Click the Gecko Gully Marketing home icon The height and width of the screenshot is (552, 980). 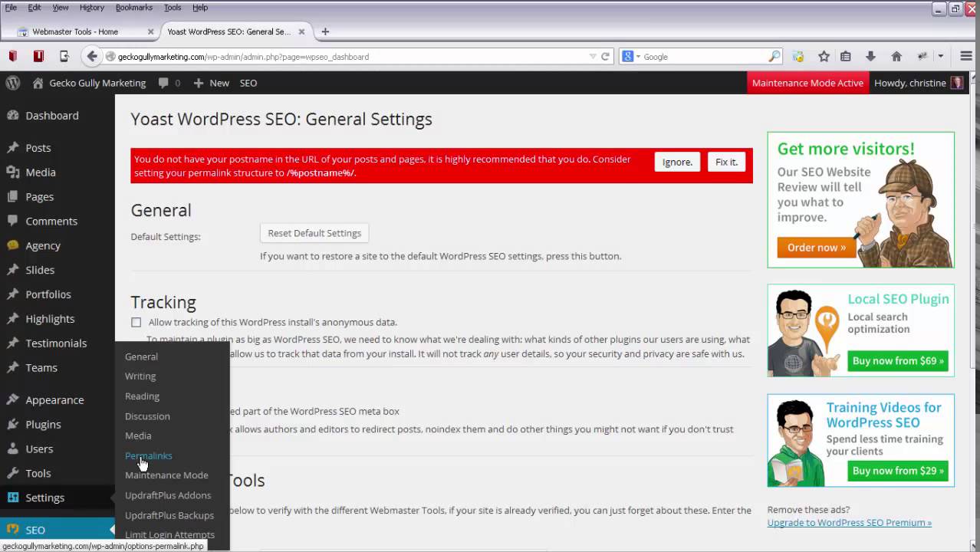tap(38, 83)
